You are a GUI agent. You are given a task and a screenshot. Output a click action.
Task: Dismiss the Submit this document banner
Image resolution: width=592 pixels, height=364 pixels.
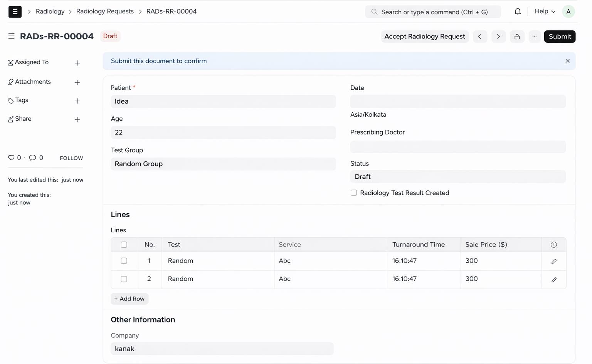567,61
